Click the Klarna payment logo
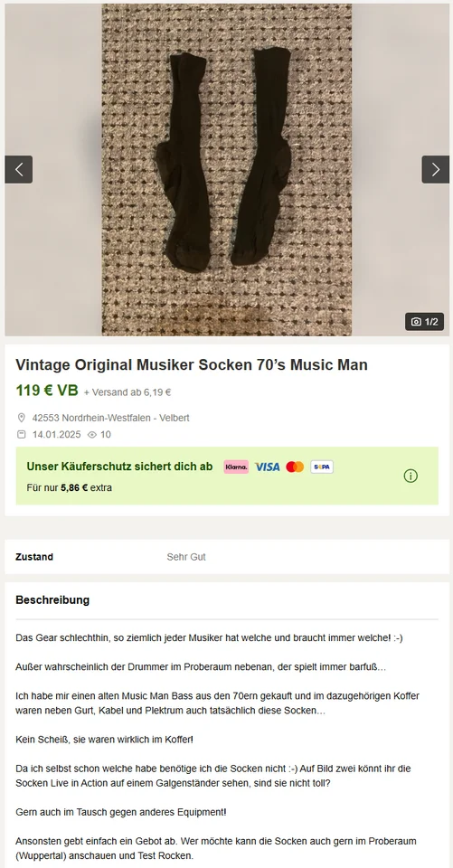Viewport: 453px width, 868px height. 237,467
